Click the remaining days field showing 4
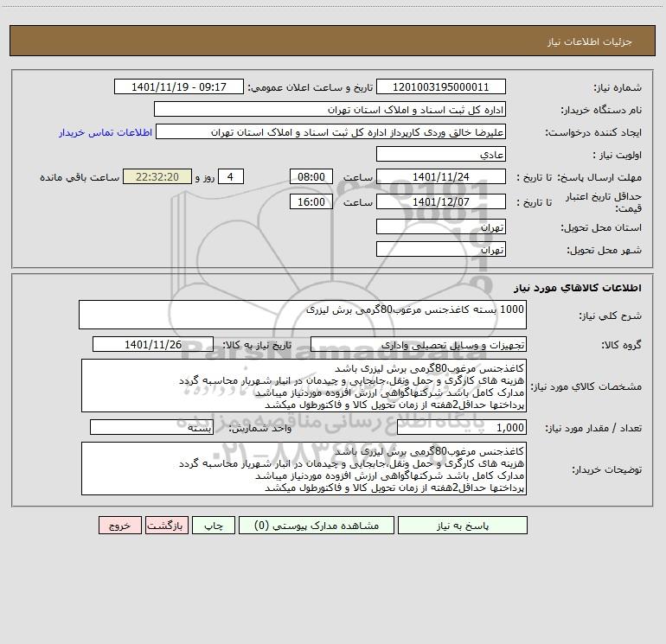This screenshot has height=644, width=666. [x=231, y=177]
